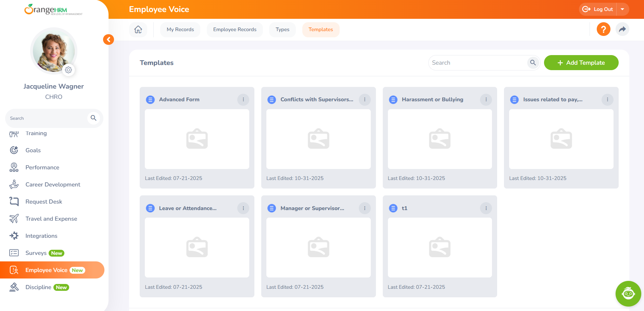Open options menu for Advanced Form template

(x=243, y=100)
